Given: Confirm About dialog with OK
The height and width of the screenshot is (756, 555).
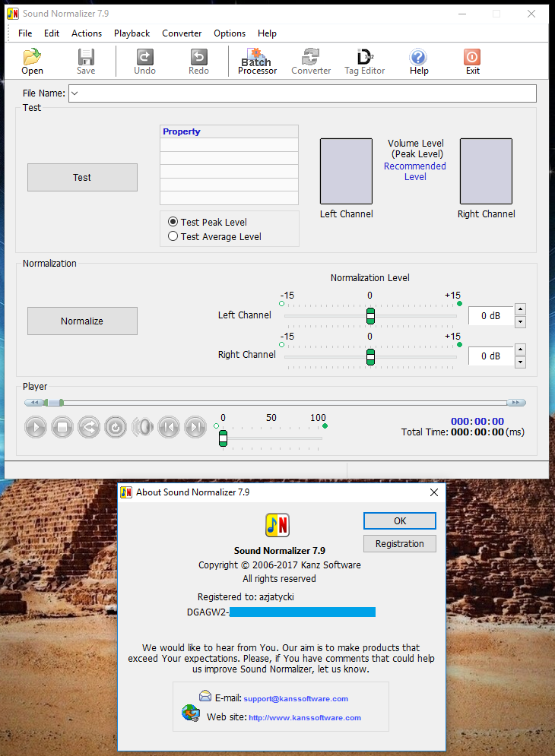Looking at the screenshot, I should click(400, 520).
